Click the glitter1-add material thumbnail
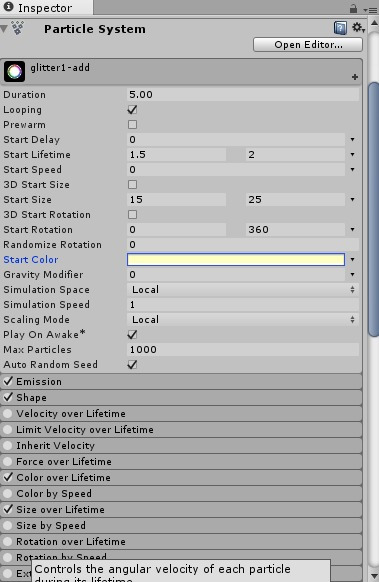 pos(14,71)
